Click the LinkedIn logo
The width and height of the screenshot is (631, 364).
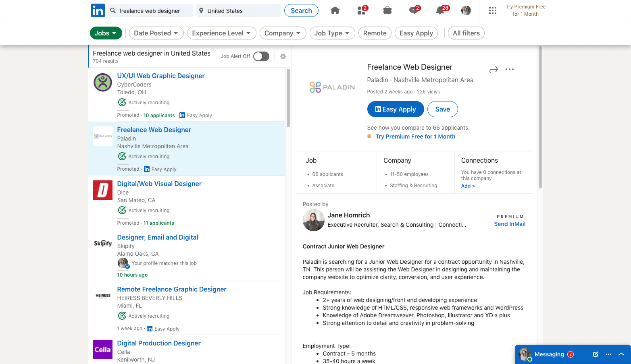coord(98,10)
